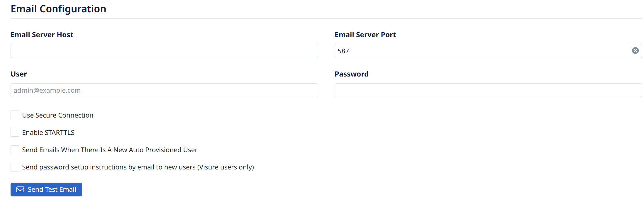Click the 'Email Server Port' field label
This screenshot has height=197, width=644.
(365, 35)
